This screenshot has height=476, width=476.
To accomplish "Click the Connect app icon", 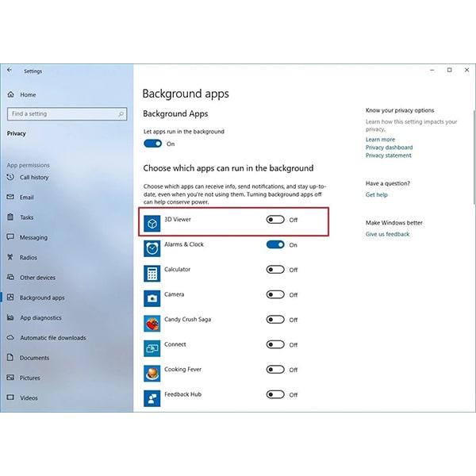I will pos(152,348).
